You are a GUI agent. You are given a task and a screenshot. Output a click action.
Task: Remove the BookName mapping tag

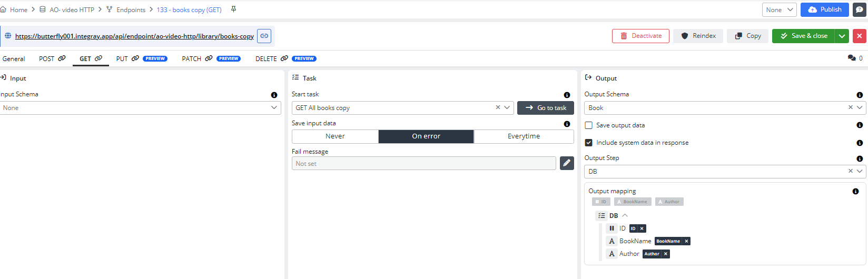[686, 241]
